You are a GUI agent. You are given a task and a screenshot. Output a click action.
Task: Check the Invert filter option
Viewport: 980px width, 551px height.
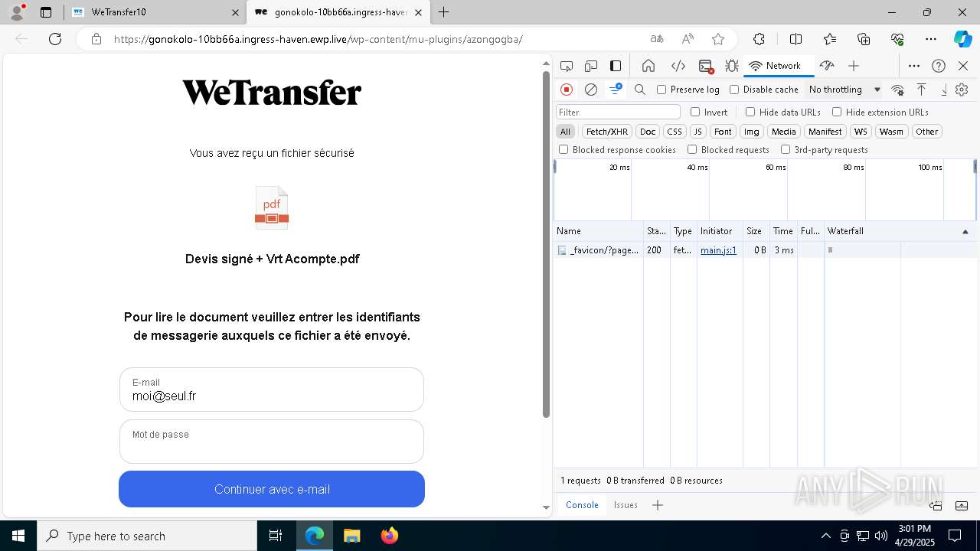coord(695,112)
